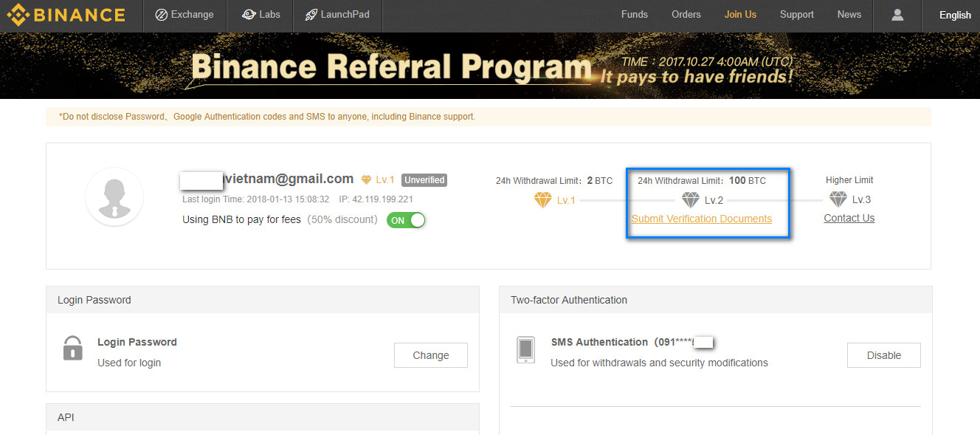This screenshot has height=435, width=980.
Task: Go to Funds
Action: pyautogui.click(x=635, y=15)
